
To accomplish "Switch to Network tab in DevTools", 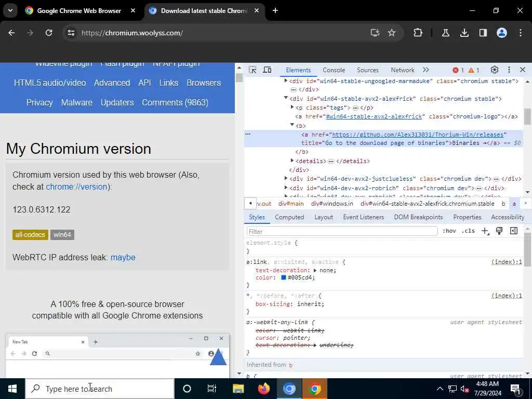I will 403,70.
